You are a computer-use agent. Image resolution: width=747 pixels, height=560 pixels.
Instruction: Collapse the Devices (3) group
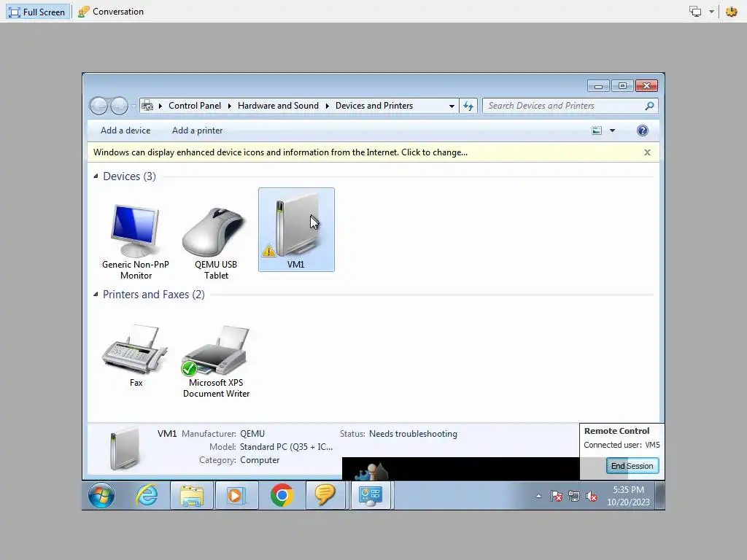point(96,176)
